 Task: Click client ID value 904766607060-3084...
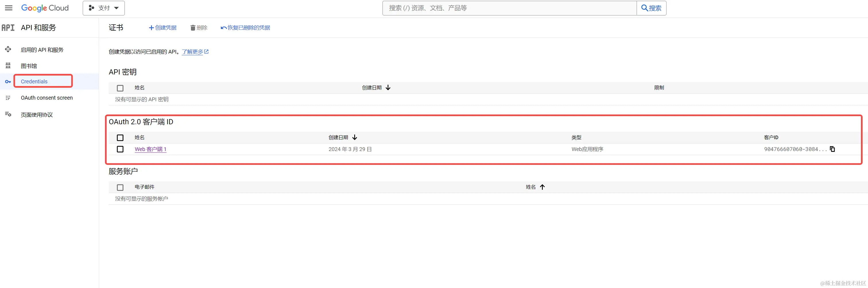pos(795,149)
